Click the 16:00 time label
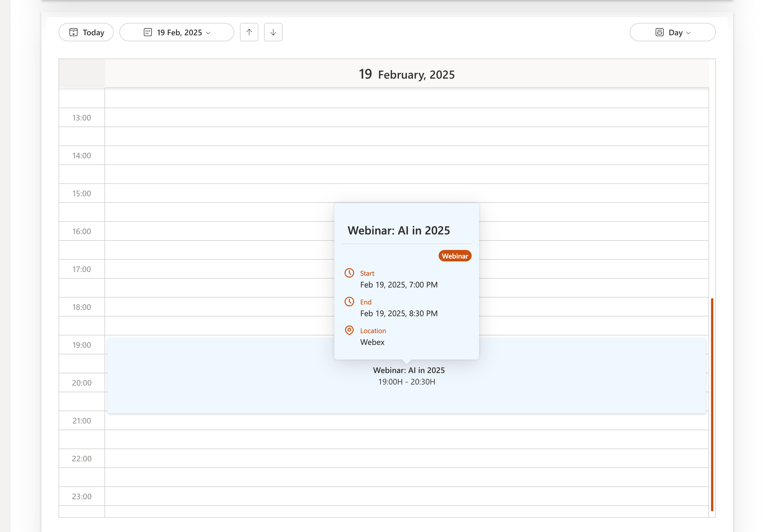Image resolution: width=763 pixels, height=532 pixels. pos(82,231)
